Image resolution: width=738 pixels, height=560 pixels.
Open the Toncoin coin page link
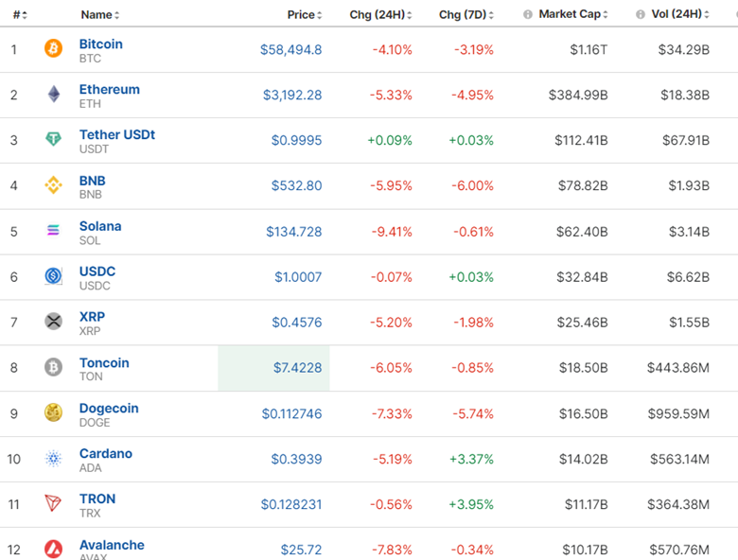(x=104, y=363)
